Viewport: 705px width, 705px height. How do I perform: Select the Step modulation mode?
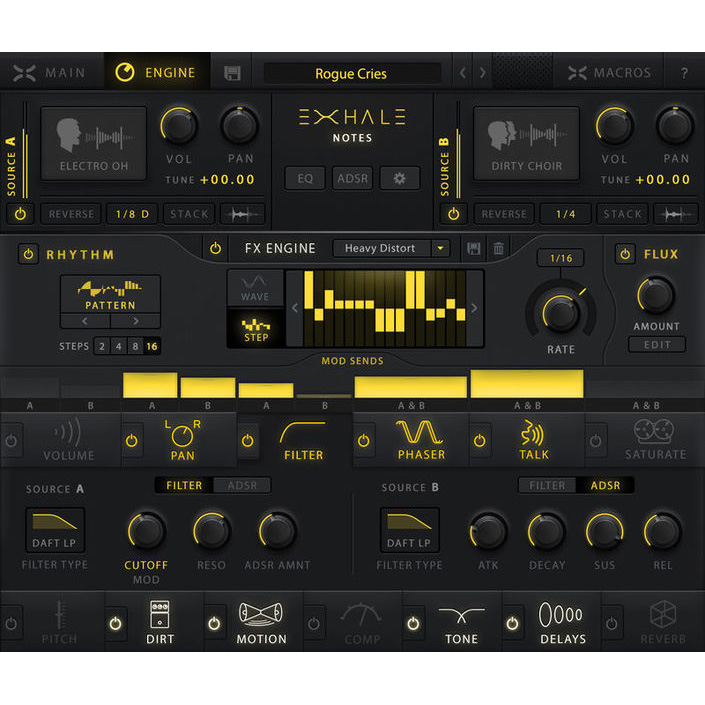255,330
